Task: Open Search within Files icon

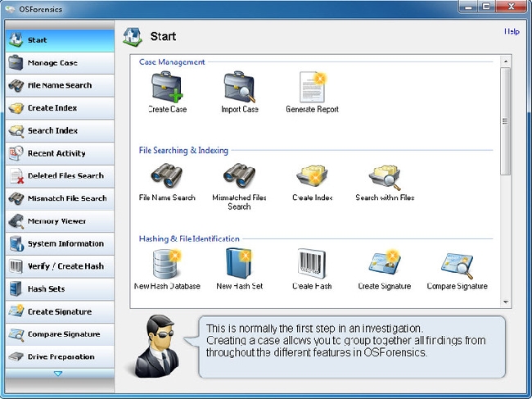Action: tap(385, 175)
